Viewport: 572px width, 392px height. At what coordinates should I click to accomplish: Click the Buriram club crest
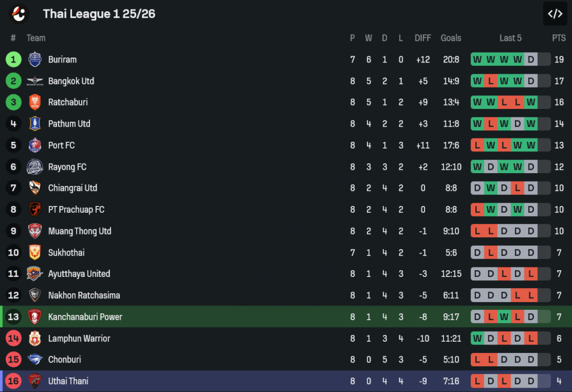coord(35,60)
